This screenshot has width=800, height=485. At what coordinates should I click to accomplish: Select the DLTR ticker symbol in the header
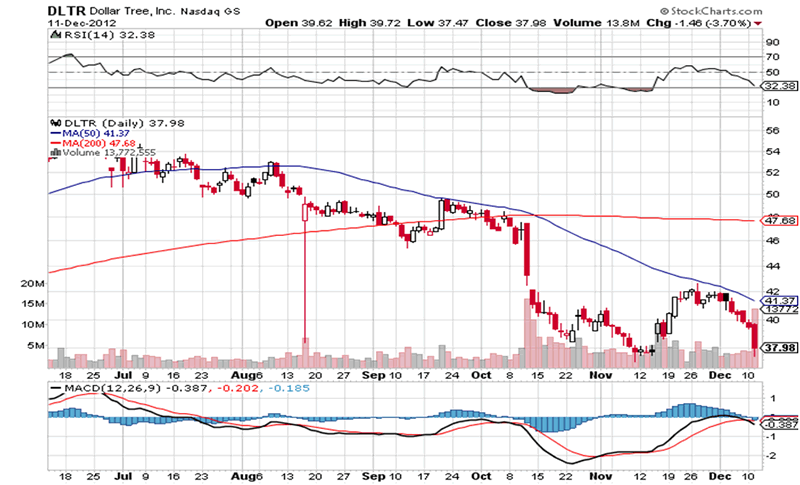click(x=67, y=11)
